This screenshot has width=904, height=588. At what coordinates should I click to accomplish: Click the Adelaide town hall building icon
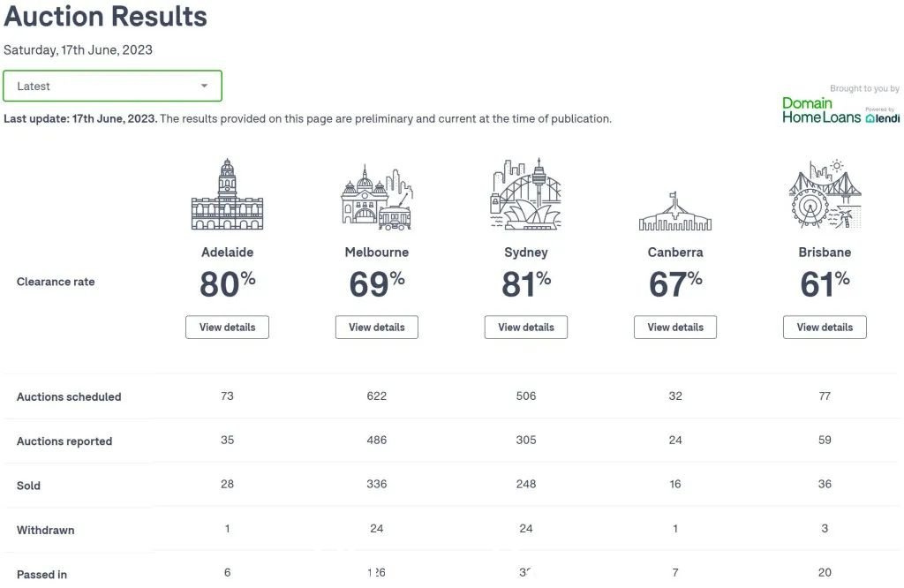click(227, 194)
